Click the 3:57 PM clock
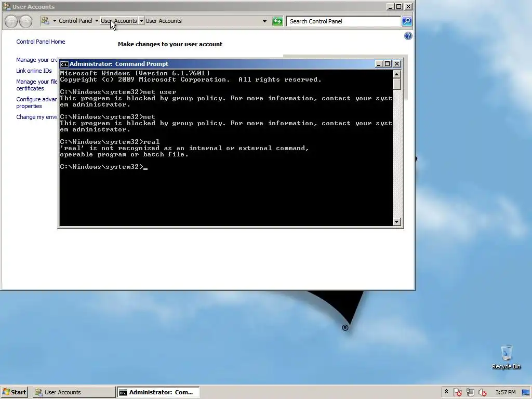This screenshot has height=399, width=532. (505, 392)
